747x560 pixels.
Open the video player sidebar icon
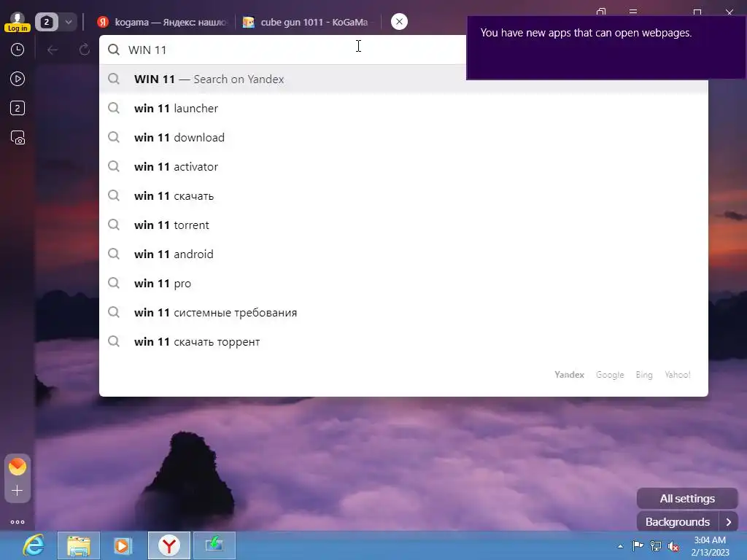(x=18, y=79)
